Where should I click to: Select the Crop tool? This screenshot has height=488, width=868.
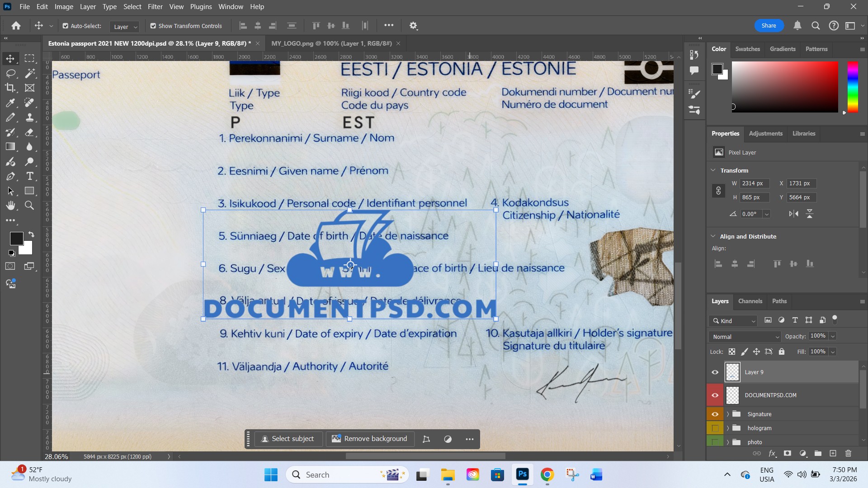tap(10, 88)
